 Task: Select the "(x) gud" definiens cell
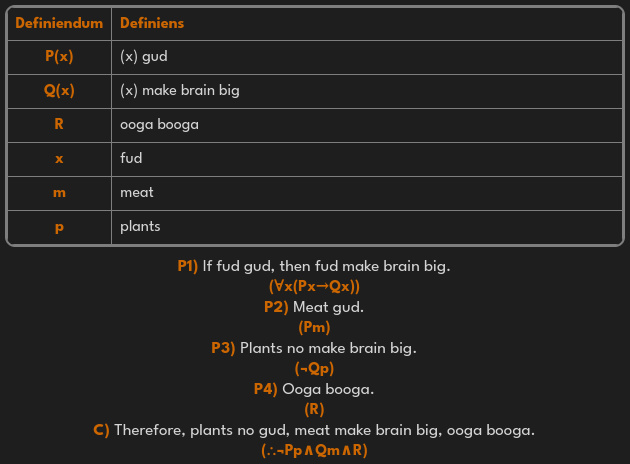(144, 56)
